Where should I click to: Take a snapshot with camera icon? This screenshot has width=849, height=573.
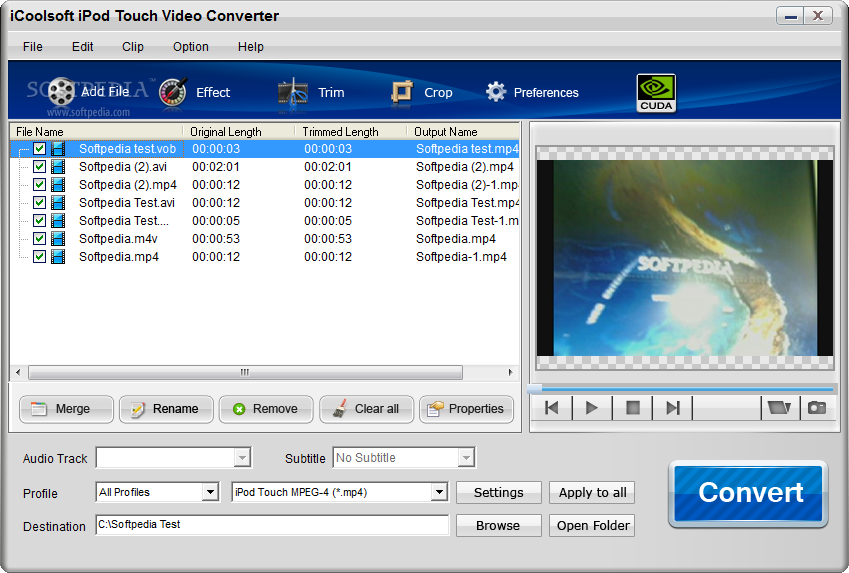tap(817, 408)
